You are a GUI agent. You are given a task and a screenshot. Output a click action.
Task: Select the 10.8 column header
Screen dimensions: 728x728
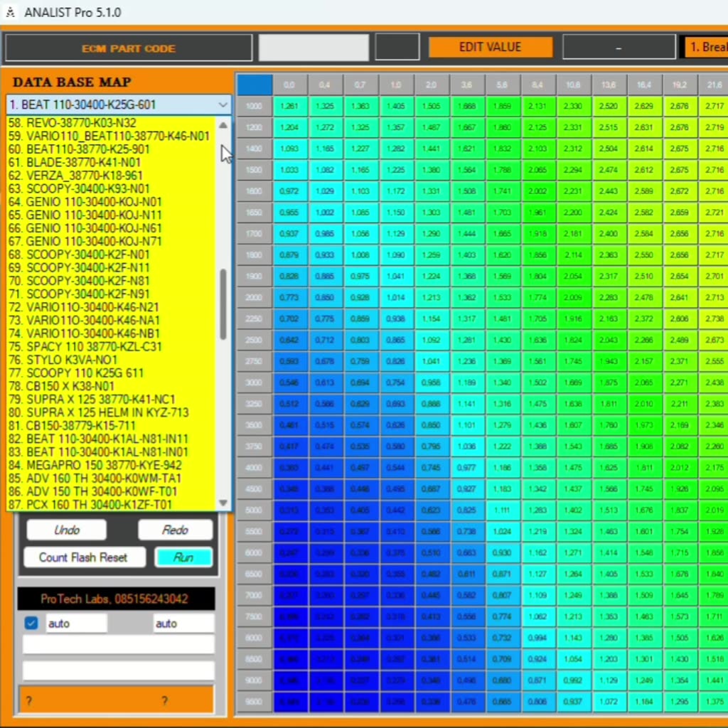[x=573, y=85]
